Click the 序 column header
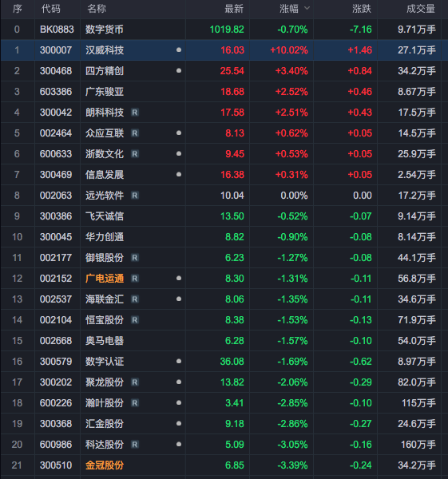 [18, 9]
